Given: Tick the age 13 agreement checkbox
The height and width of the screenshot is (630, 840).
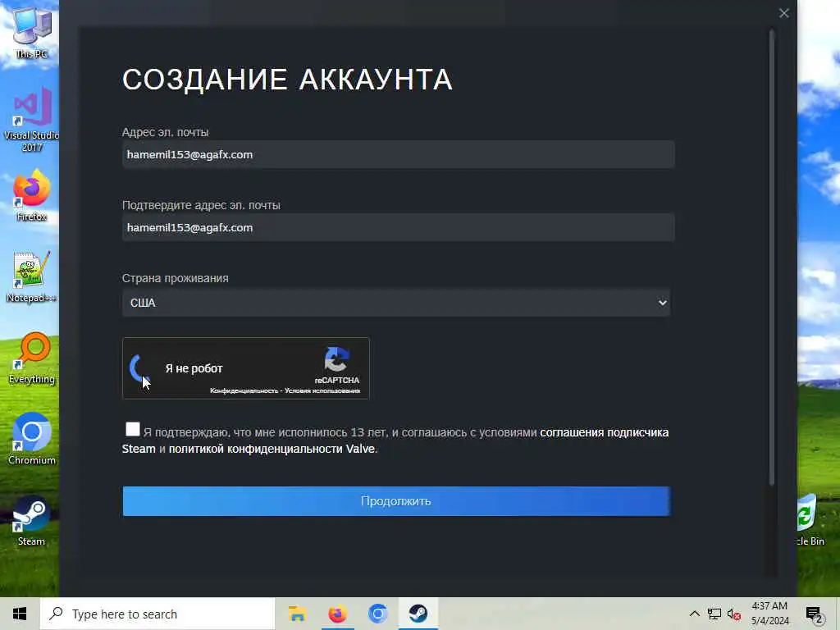Looking at the screenshot, I should click(x=132, y=429).
